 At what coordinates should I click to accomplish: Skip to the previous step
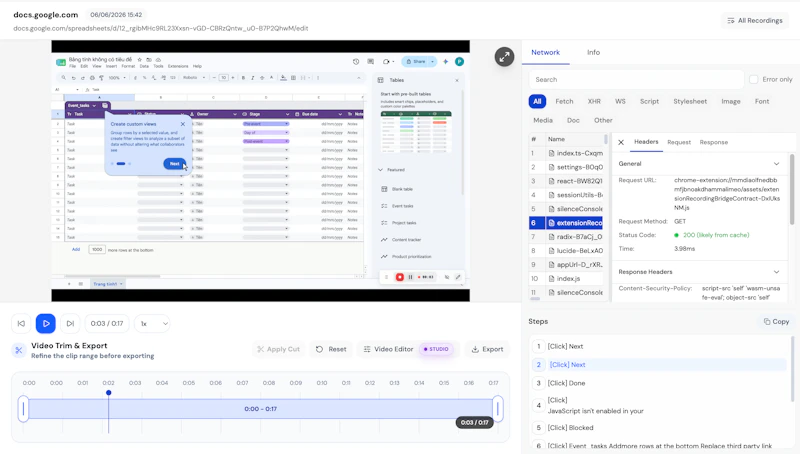21,323
